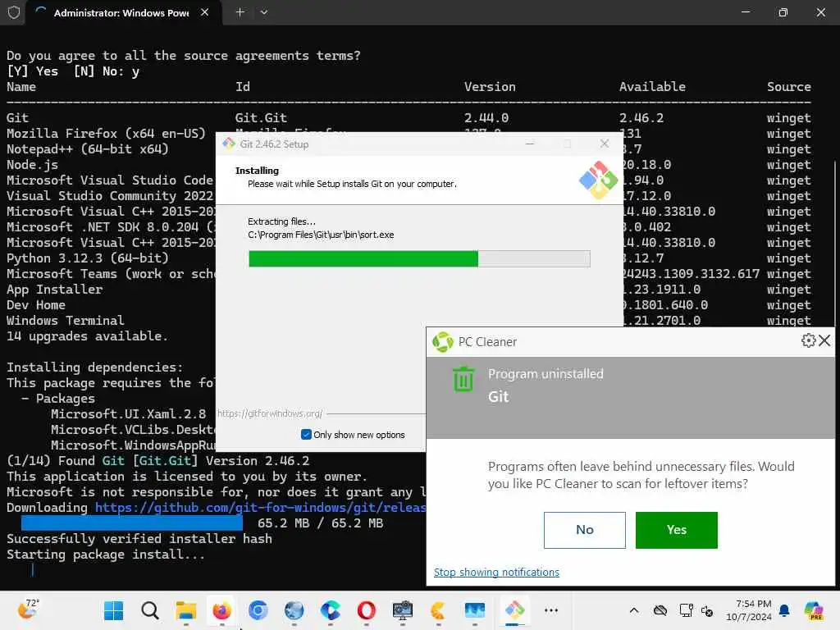The width and height of the screenshot is (840, 630).
Task: Click 'Windows Terminal' package name
Action: click(x=66, y=321)
